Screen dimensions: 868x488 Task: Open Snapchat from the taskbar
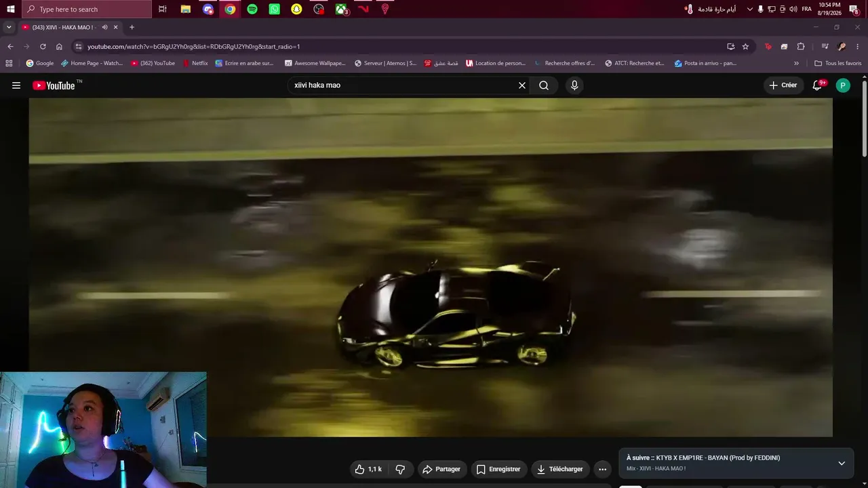296,9
